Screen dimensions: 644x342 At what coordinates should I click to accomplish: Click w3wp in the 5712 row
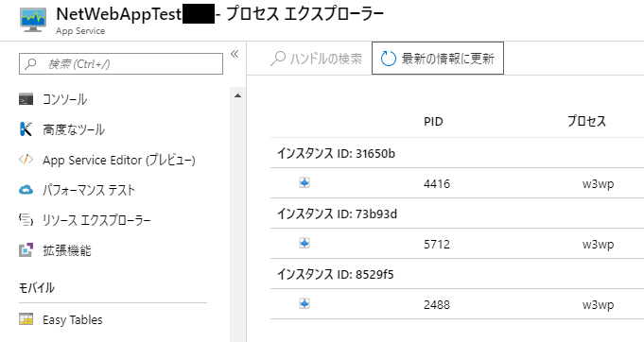coord(598,245)
